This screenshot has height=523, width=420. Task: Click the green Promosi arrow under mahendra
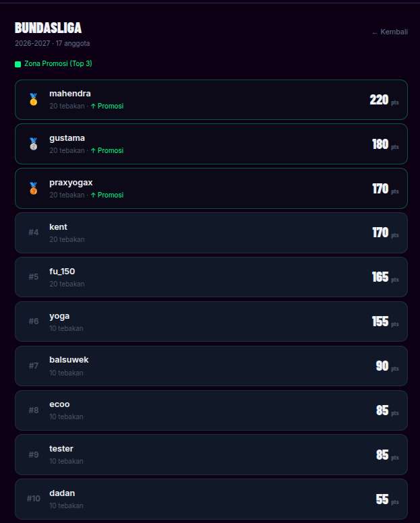click(x=93, y=106)
